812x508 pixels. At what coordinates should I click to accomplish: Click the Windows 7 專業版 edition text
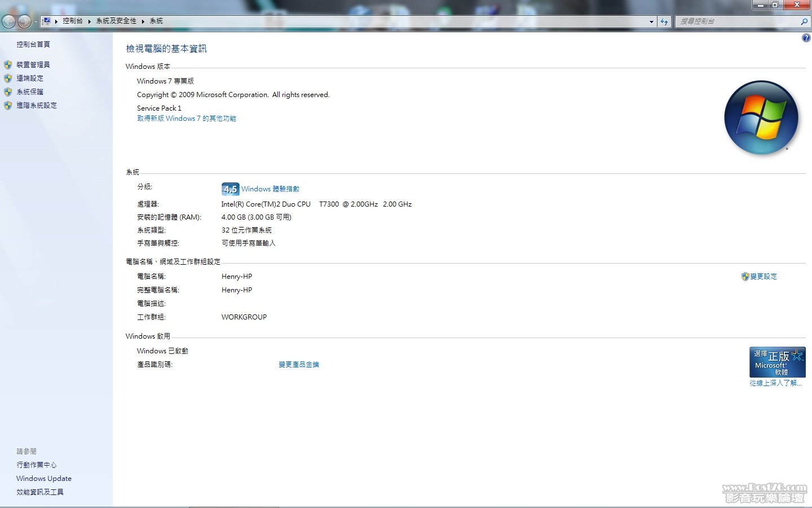[x=165, y=81]
